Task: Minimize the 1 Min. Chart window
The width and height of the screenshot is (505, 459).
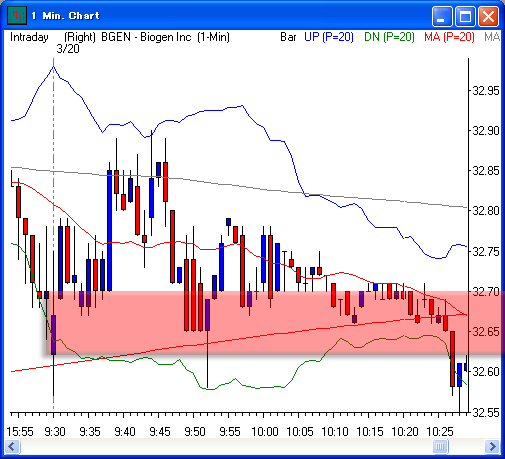Action: tap(442, 16)
